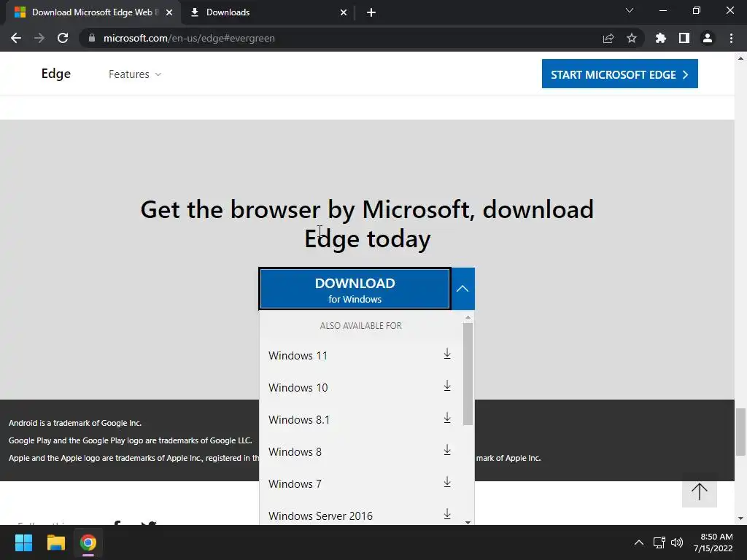Open network settings in the tray
The height and width of the screenshot is (560, 747).
(659, 542)
